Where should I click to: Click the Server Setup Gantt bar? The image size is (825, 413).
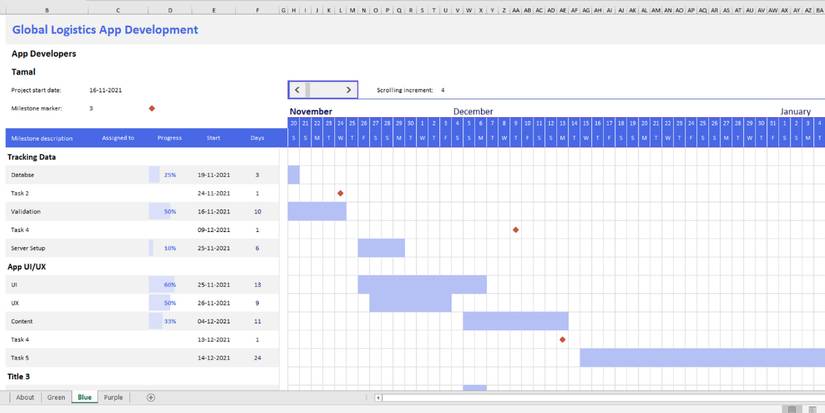[x=381, y=248]
